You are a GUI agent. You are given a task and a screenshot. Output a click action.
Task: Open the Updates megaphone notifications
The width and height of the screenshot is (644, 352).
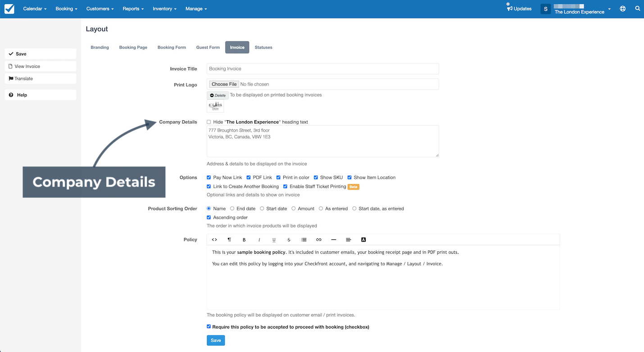[519, 9]
